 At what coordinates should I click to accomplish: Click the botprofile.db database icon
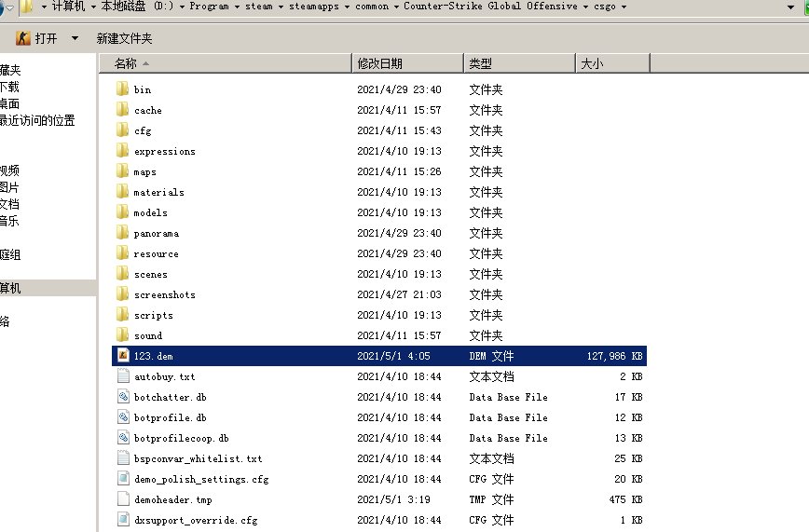click(123, 416)
